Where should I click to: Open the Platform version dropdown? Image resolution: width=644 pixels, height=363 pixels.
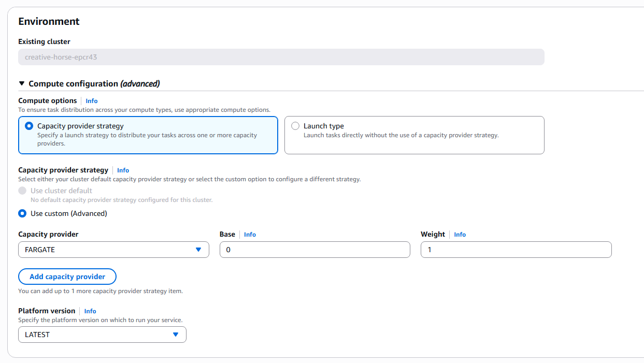pos(102,335)
